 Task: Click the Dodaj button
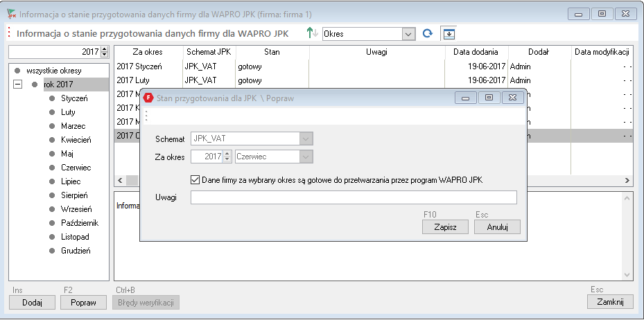(x=32, y=303)
